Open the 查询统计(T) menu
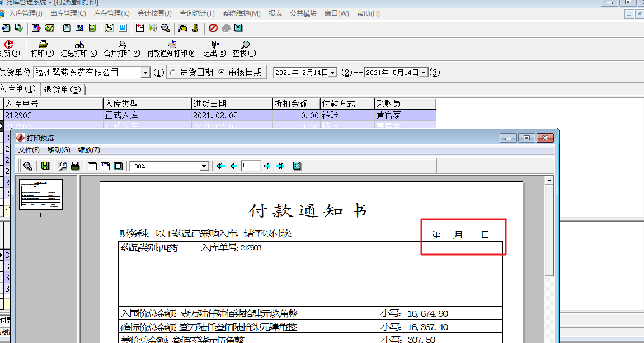Screen dimensions: 644x343 click(x=197, y=13)
